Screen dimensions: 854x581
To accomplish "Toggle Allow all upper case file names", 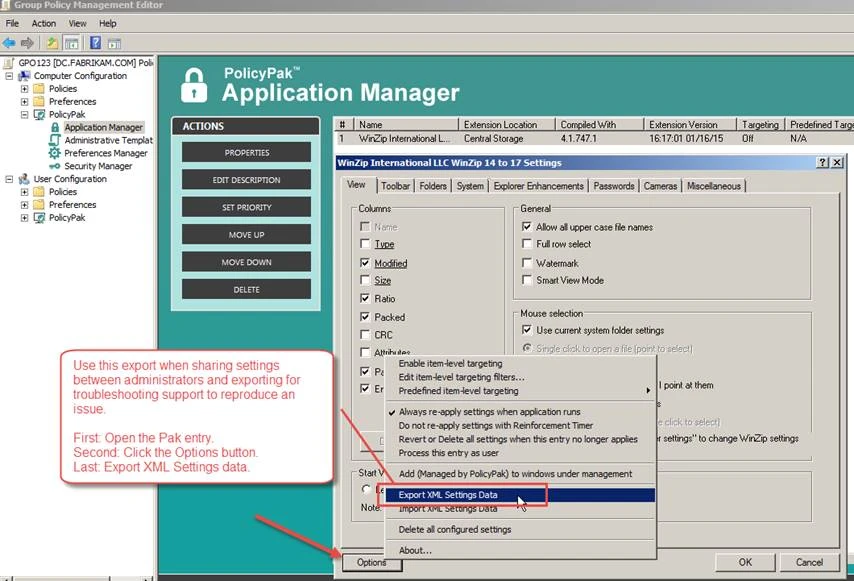I will (x=527, y=227).
